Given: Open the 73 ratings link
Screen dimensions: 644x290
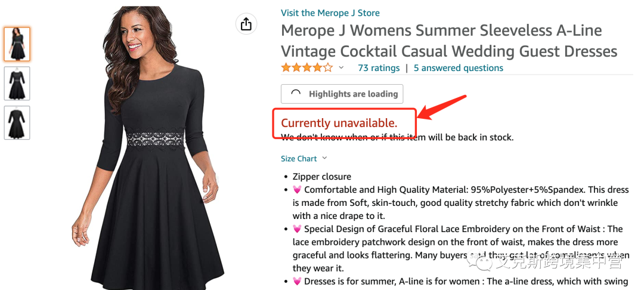Looking at the screenshot, I should pos(379,68).
